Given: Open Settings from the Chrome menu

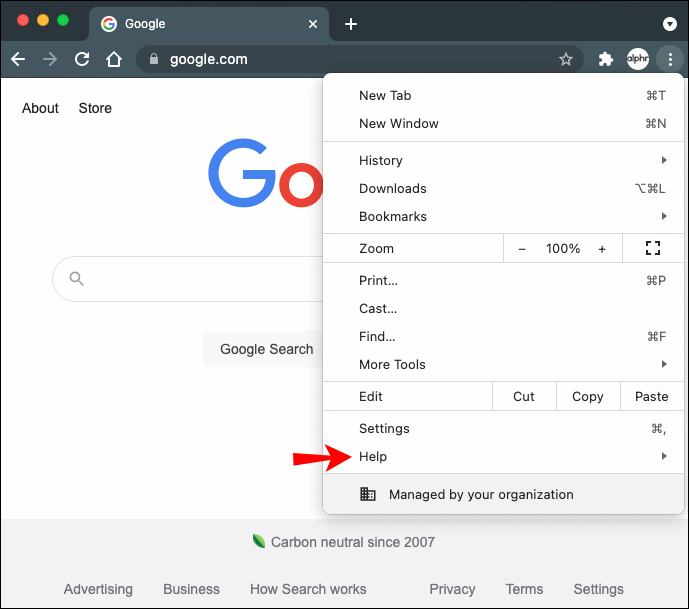Looking at the screenshot, I should (503, 428).
